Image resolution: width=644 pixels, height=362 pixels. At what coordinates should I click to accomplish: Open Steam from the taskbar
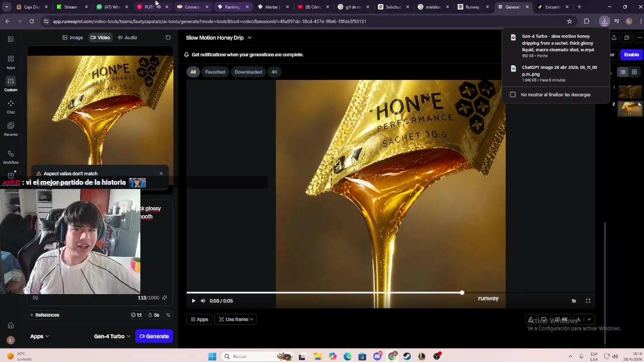click(x=407, y=356)
